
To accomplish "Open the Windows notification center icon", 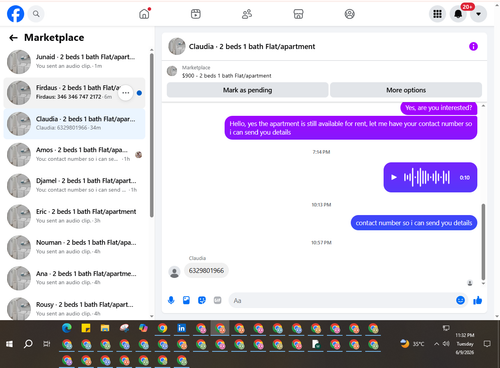I will click(x=487, y=344).
